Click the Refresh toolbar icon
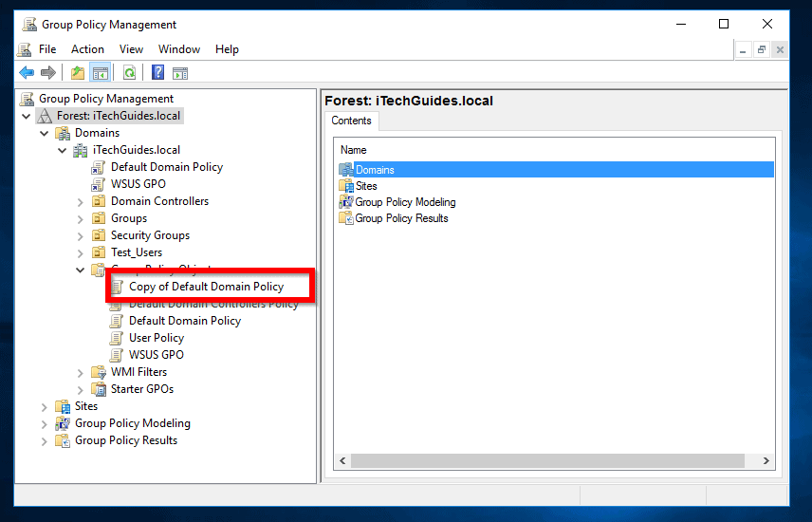Screen dimensions: 812x522 pyautogui.click(x=129, y=72)
